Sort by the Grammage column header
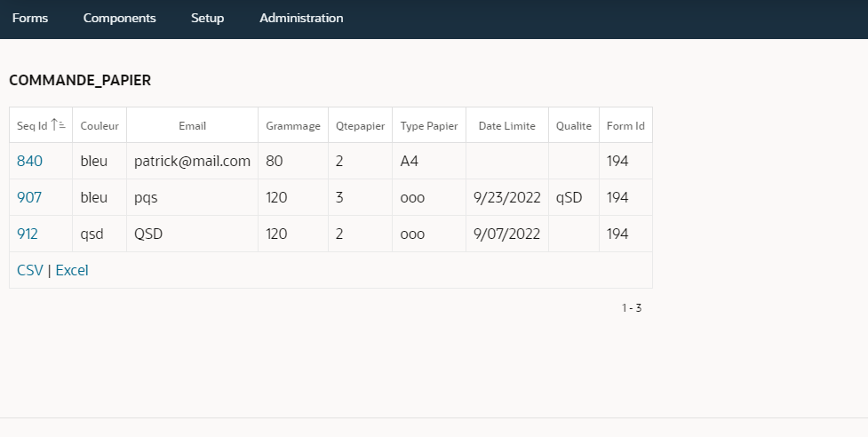868x437 pixels. click(x=293, y=126)
